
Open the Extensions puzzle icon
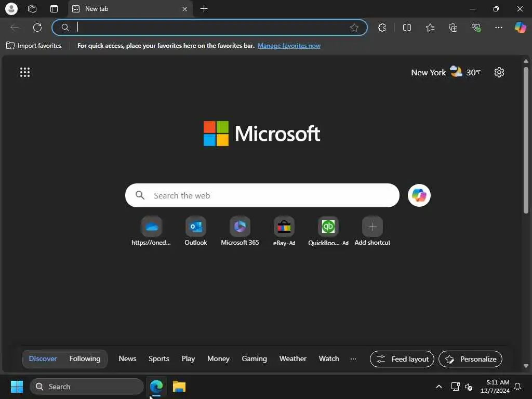tap(382, 28)
